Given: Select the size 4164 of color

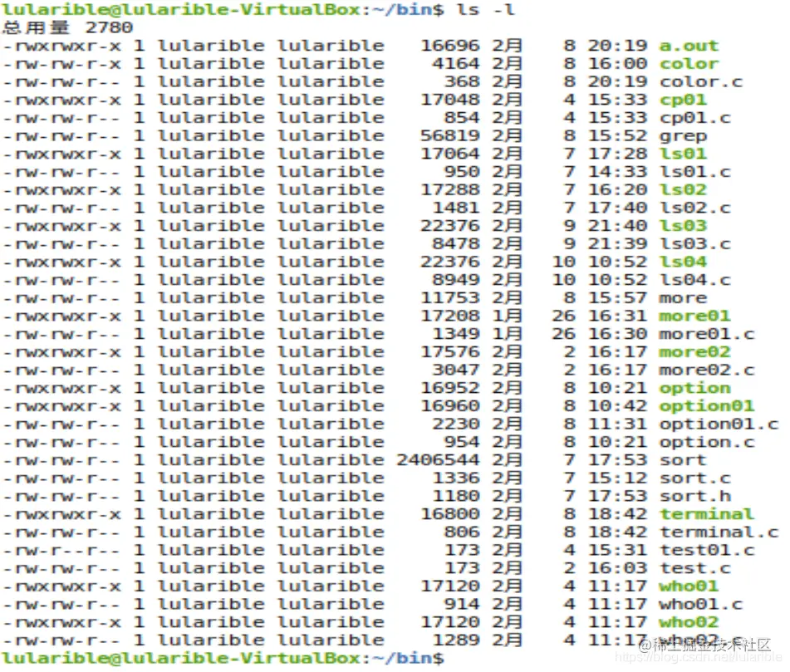Looking at the screenshot, I should tap(456, 63).
